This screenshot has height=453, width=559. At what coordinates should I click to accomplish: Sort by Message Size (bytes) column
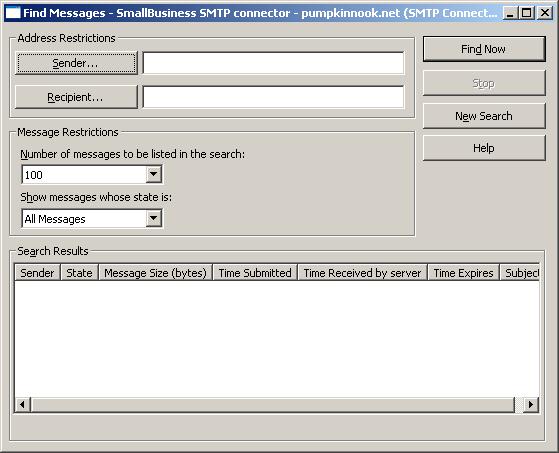click(155, 273)
